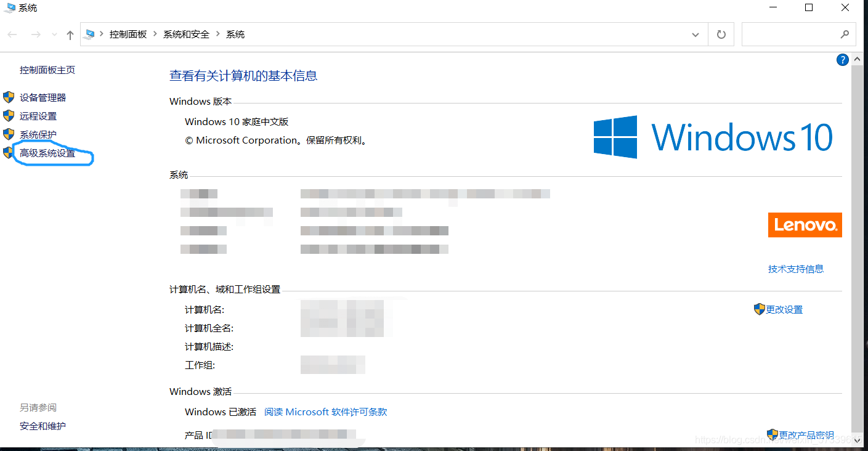
Task: Go up one level with the up arrow
Action: point(70,35)
